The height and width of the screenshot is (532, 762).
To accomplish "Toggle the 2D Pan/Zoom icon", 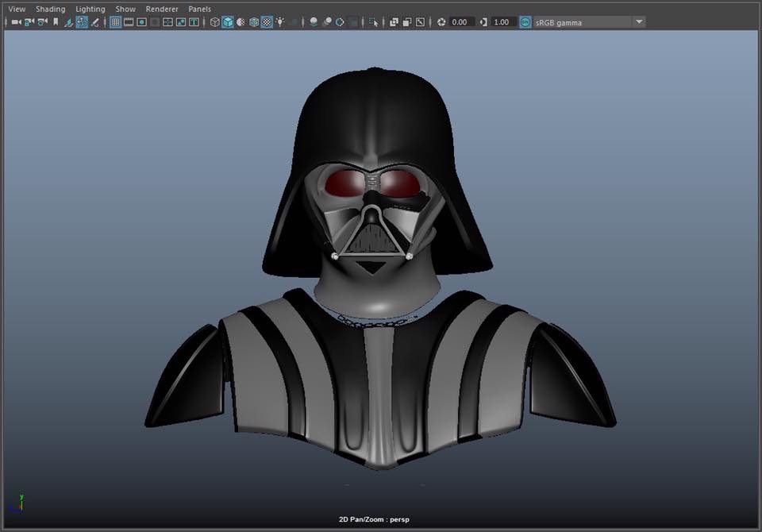I will coord(82,22).
